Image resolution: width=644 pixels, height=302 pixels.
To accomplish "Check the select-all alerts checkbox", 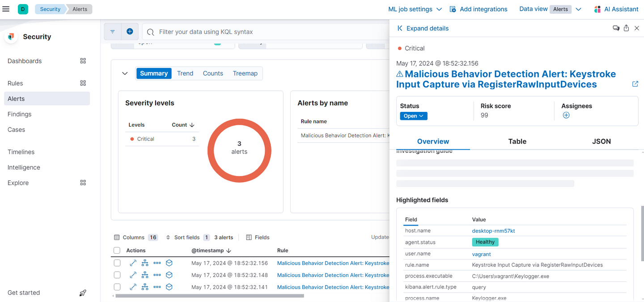I will click(x=117, y=251).
